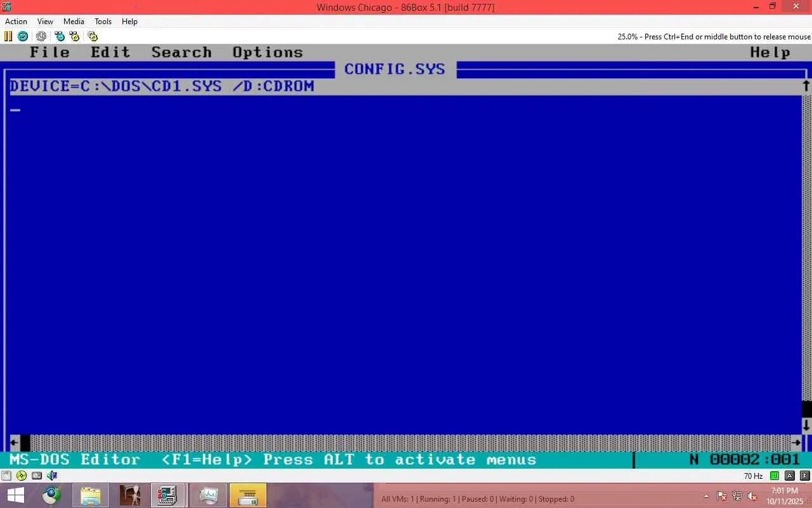Screen dimensions: 812x508
Task: Open the browser icon in the taskbar
Action: coord(51,495)
